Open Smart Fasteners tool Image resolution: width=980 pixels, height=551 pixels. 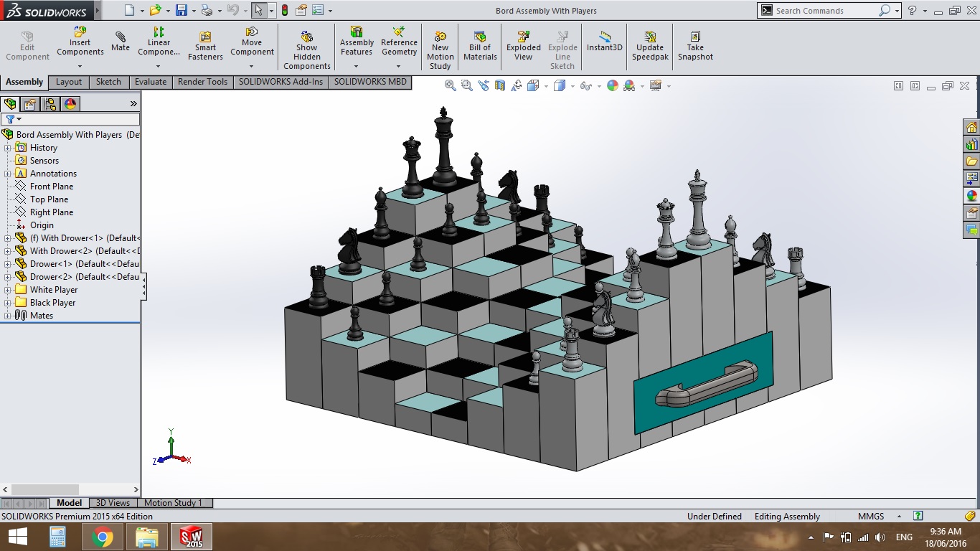click(205, 46)
